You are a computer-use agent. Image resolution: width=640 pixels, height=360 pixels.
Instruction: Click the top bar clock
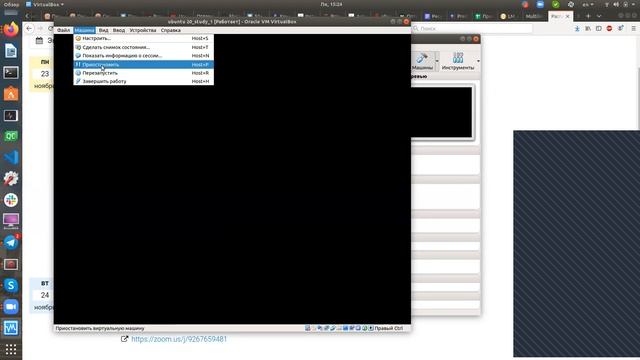coord(331,4)
